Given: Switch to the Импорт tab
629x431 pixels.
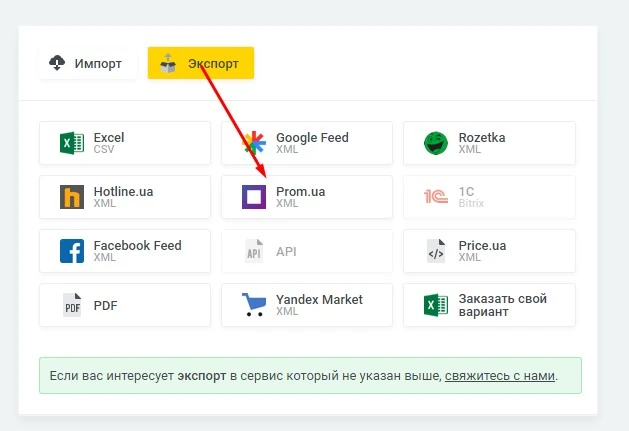Looking at the screenshot, I should pos(85,64).
